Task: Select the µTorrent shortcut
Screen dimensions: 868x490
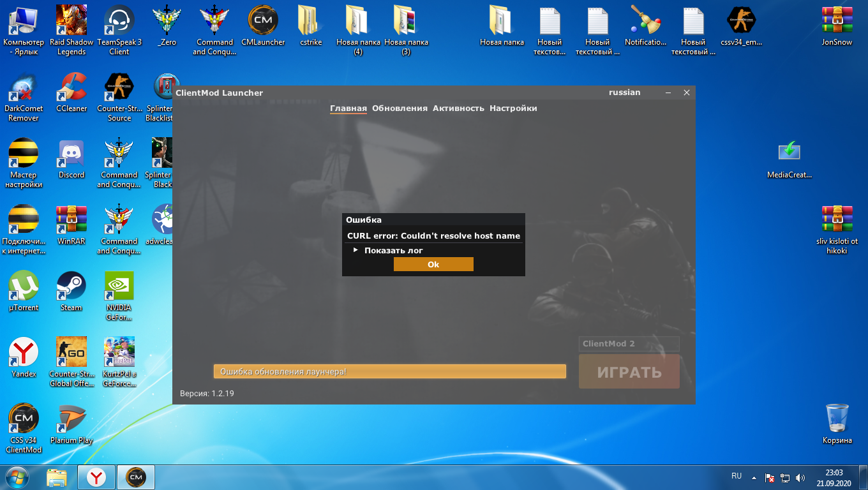Action: [24, 292]
